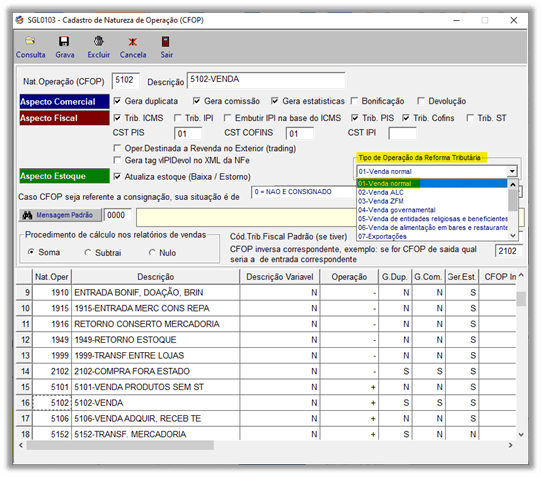Choose 06-Venda de alimentação em bares option
This screenshot has width=541, height=477.
[432, 228]
